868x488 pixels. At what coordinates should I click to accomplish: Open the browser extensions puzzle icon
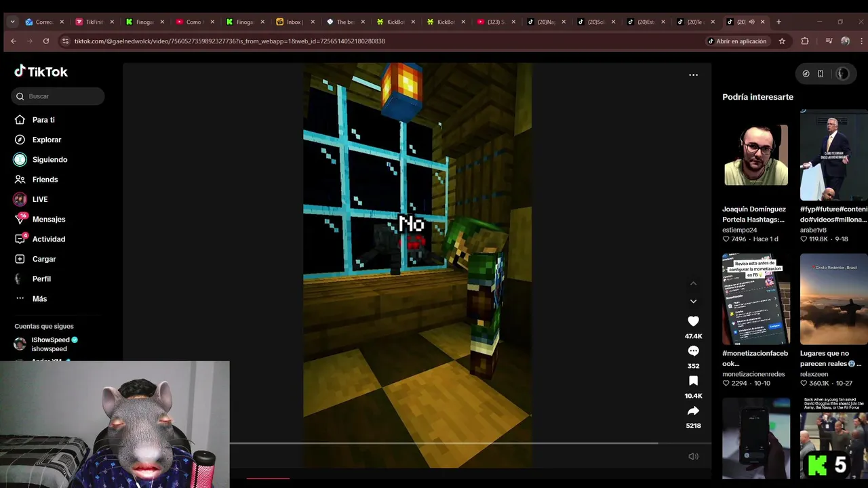click(805, 41)
